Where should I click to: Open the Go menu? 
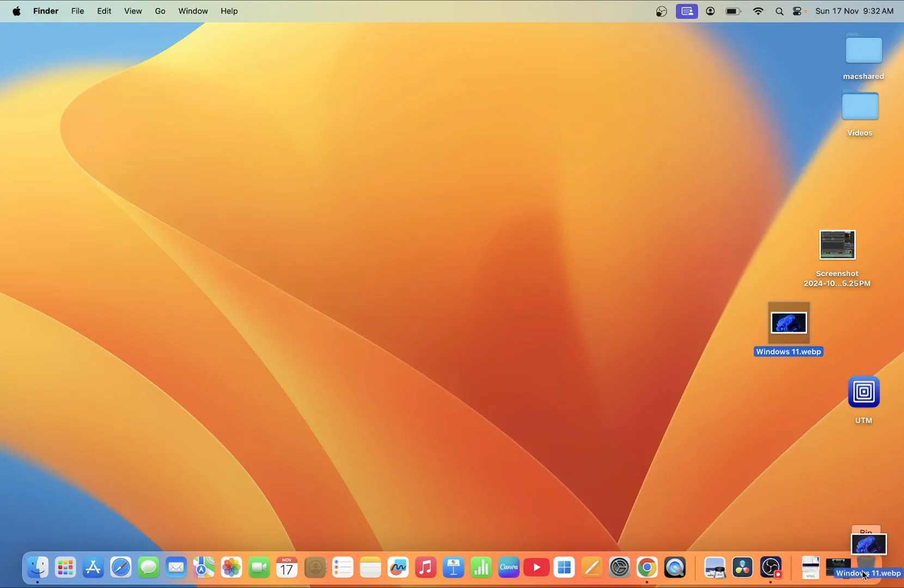tap(160, 11)
